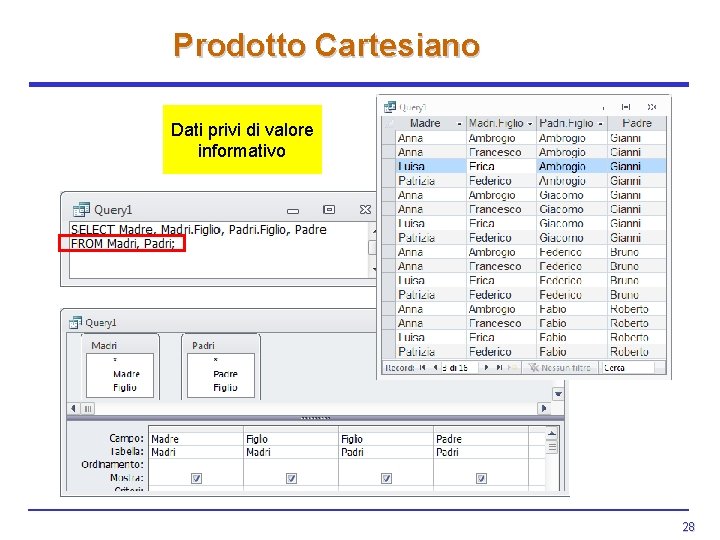The image size is (720, 540).
Task: Click the Padri table title bar
Action: pos(221,345)
